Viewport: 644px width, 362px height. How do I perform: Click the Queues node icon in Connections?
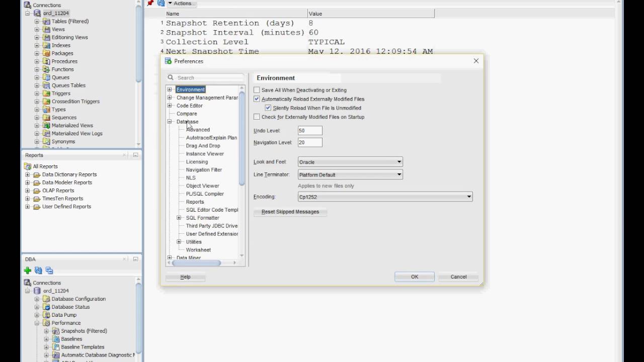click(x=46, y=77)
